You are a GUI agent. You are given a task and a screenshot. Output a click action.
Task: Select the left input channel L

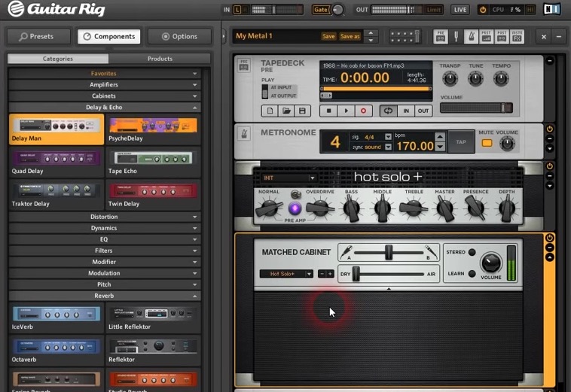[x=237, y=10]
